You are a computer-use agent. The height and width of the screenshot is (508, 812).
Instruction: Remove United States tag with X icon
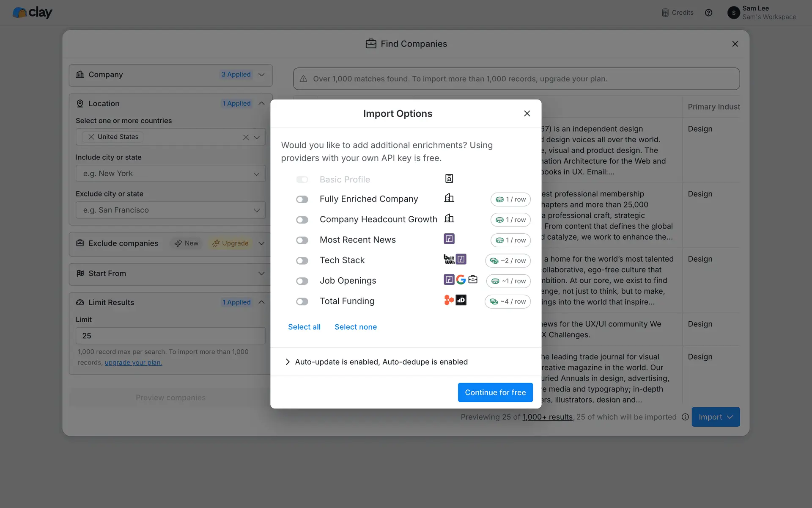point(91,137)
